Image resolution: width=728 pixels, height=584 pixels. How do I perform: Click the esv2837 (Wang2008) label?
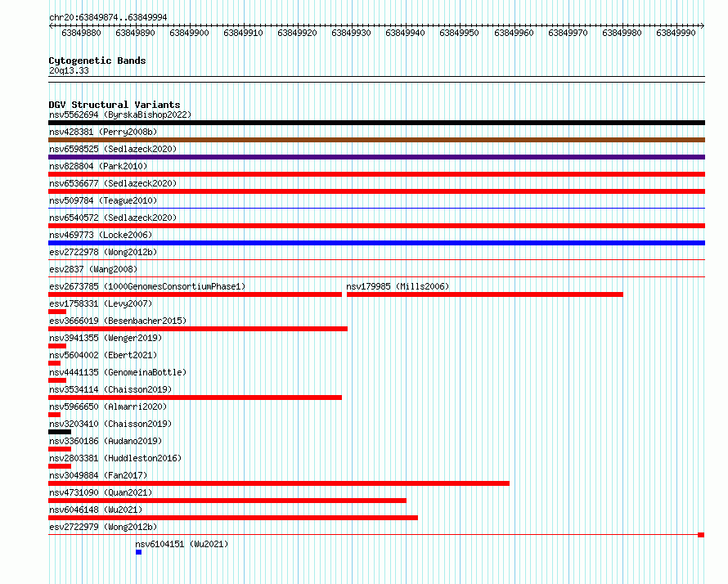pyautogui.click(x=93, y=269)
